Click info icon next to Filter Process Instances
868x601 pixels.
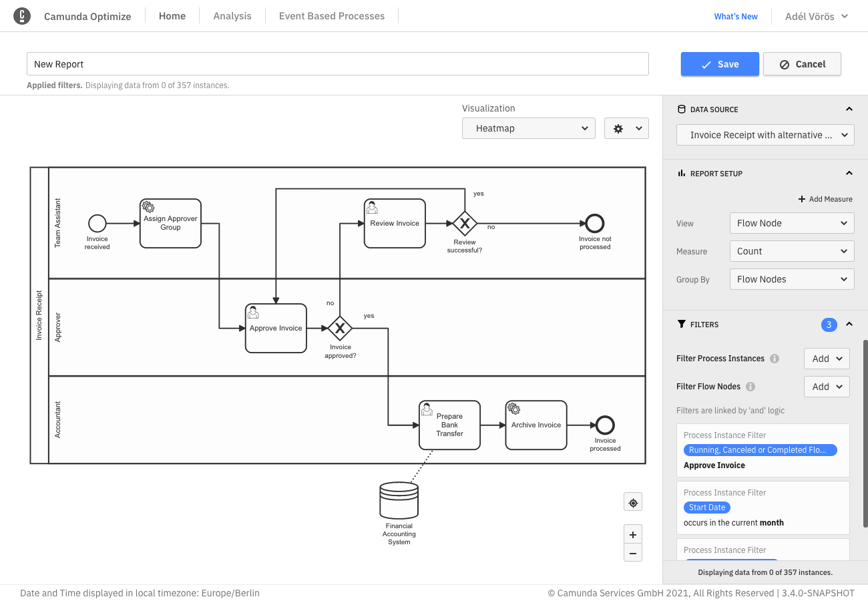point(775,359)
